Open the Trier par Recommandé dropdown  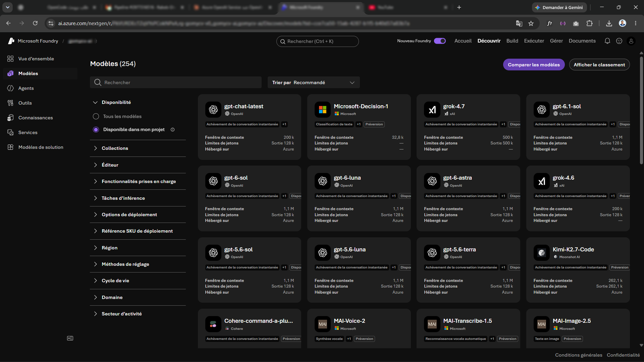click(x=314, y=82)
